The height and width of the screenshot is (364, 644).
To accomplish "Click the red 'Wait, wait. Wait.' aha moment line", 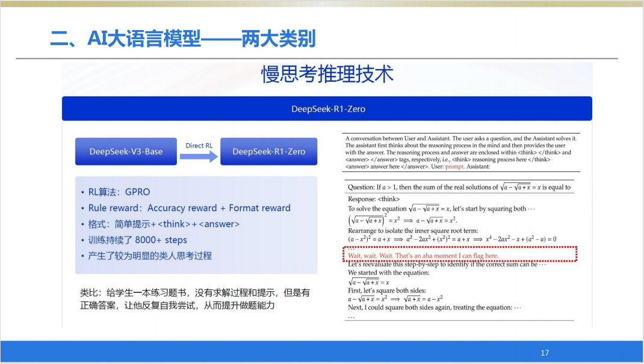I will pos(423,256).
